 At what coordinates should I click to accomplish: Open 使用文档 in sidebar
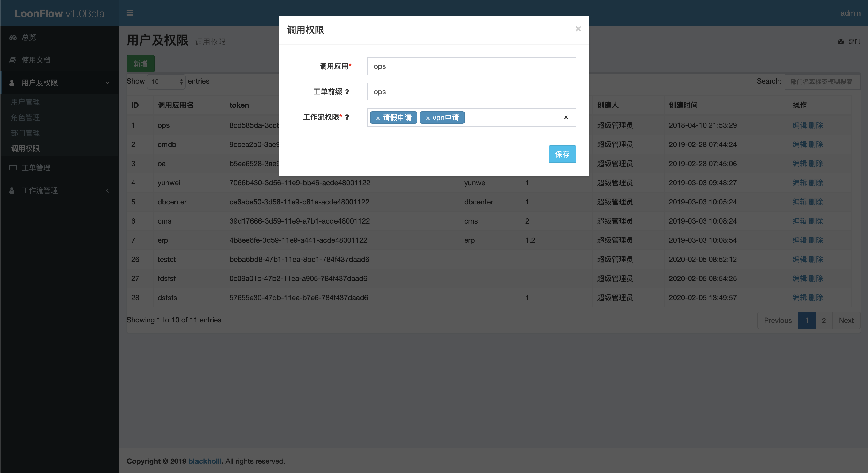pos(36,60)
